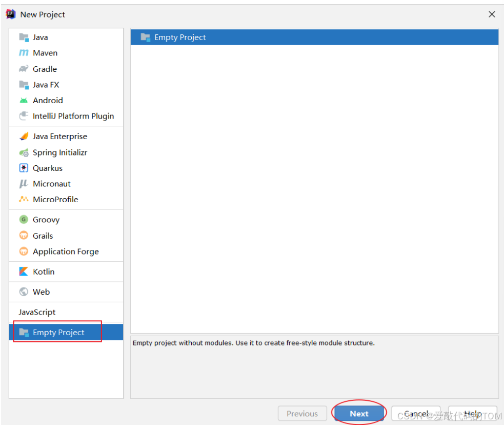Select the MicroProfile entry

(x=55, y=200)
